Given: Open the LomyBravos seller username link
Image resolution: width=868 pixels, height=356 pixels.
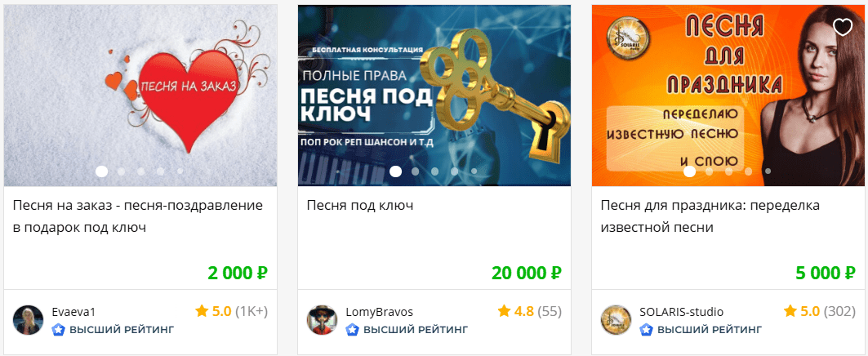Looking at the screenshot, I should pyautogui.click(x=379, y=312).
